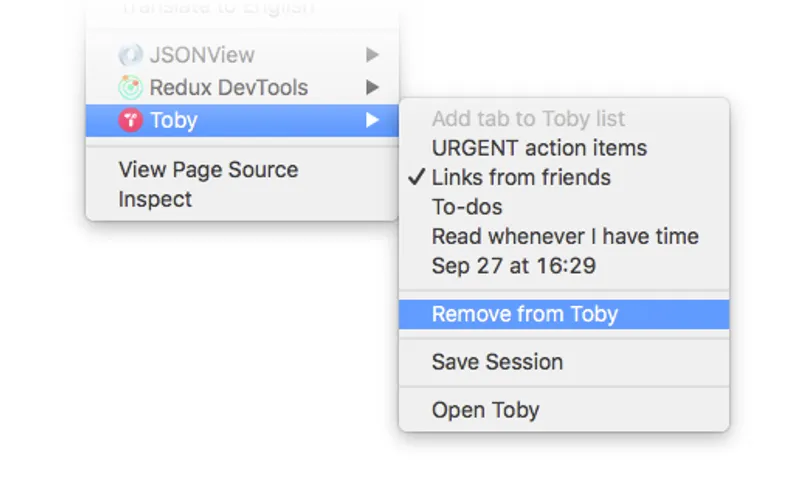Add tab to URGENT action items list
This screenshot has height=493, width=800.
(539, 148)
